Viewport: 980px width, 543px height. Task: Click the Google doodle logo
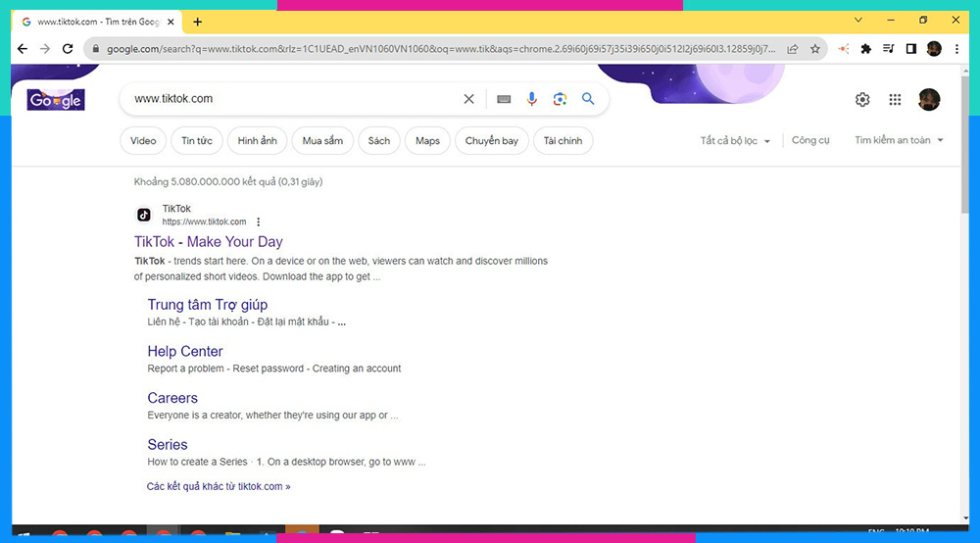(x=56, y=100)
